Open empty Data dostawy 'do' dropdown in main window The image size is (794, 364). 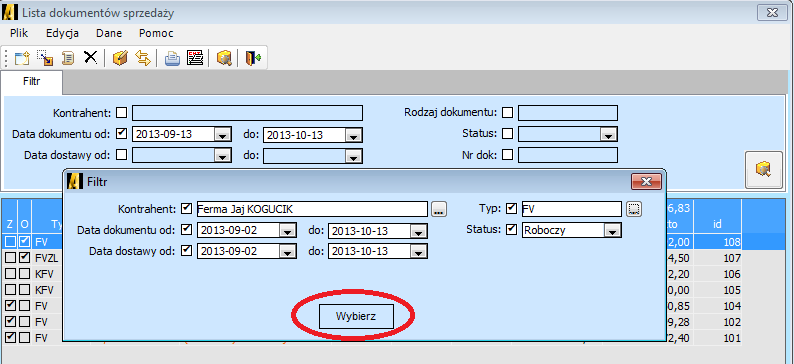point(353,156)
